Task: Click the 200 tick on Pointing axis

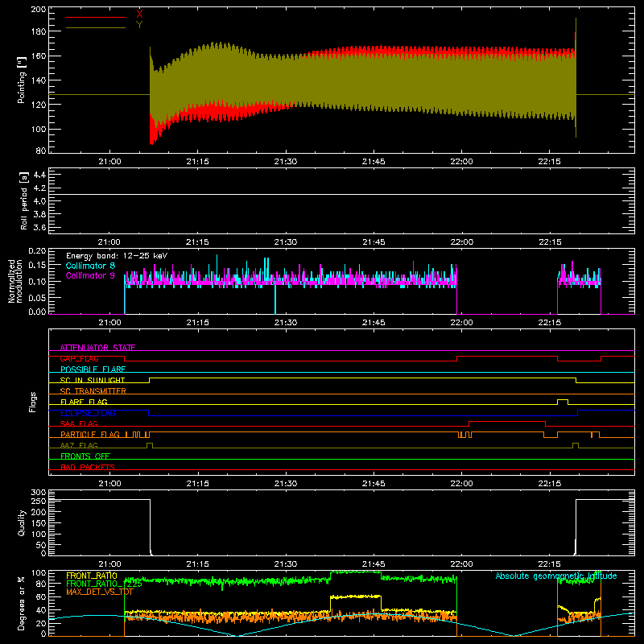Action: click(x=39, y=9)
